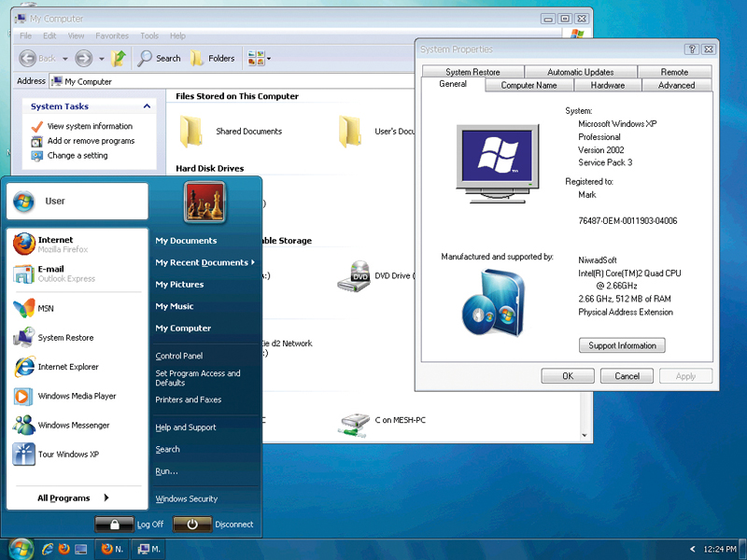
Task: Collapse the System Tasks panel
Action: pos(147,106)
